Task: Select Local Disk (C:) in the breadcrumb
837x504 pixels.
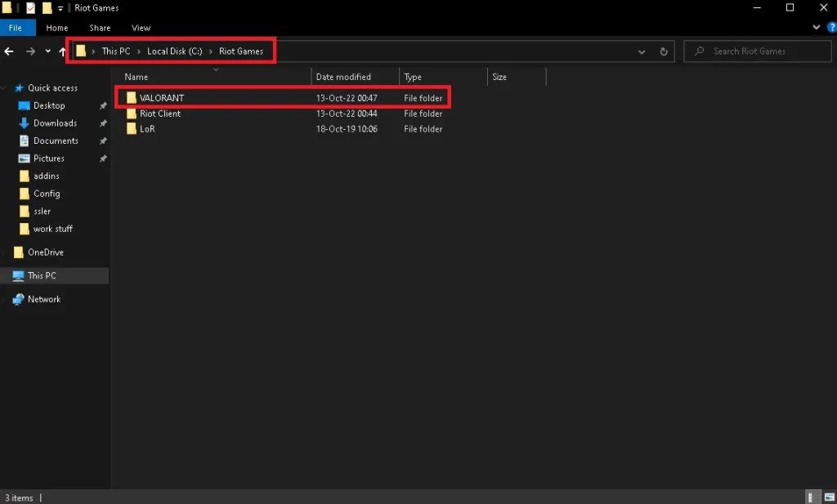Action: coord(175,51)
